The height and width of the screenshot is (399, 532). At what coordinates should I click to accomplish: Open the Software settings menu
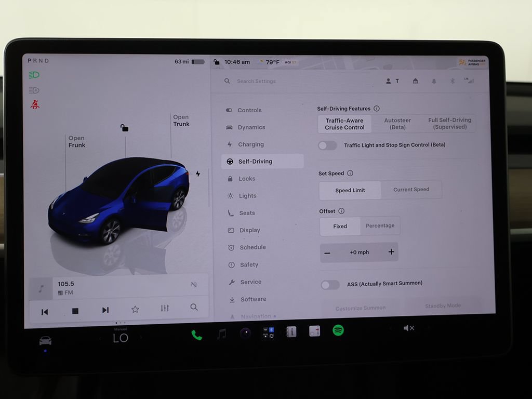[265, 299]
